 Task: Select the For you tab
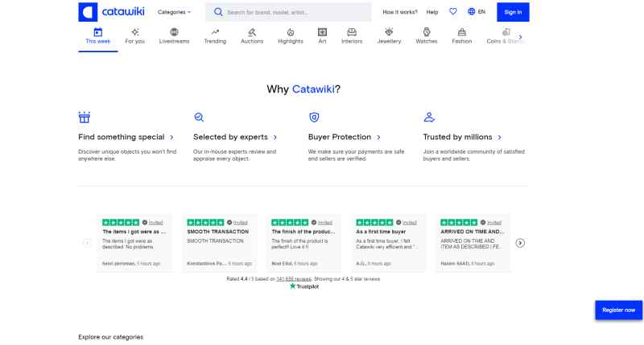(134, 36)
